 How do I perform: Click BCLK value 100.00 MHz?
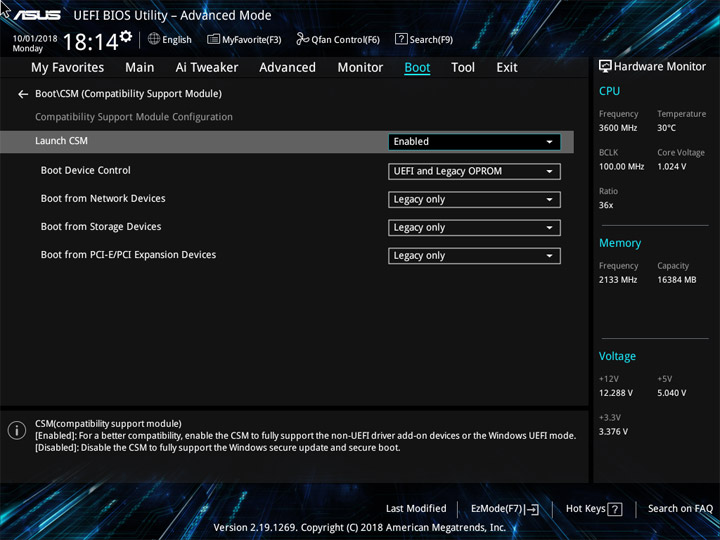point(621,167)
